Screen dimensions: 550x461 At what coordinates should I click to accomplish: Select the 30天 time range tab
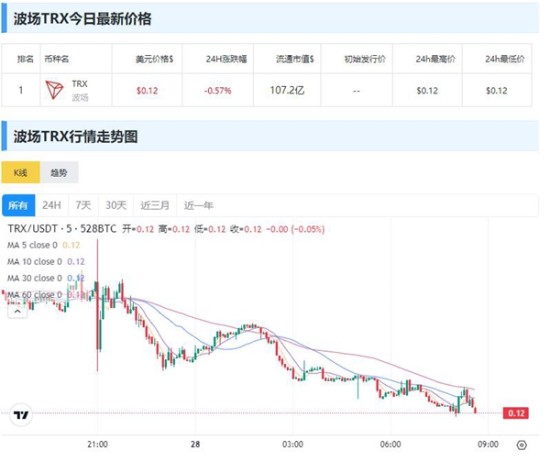tap(116, 205)
